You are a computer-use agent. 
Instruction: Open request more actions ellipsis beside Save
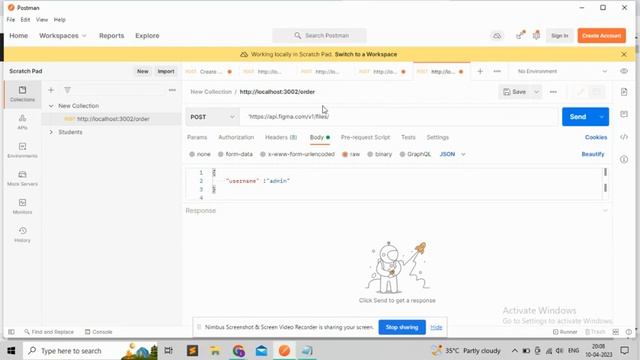coord(553,92)
